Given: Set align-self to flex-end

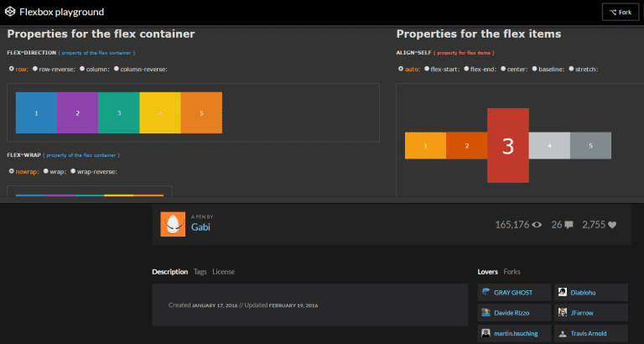Looking at the screenshot, I should 466,69.
